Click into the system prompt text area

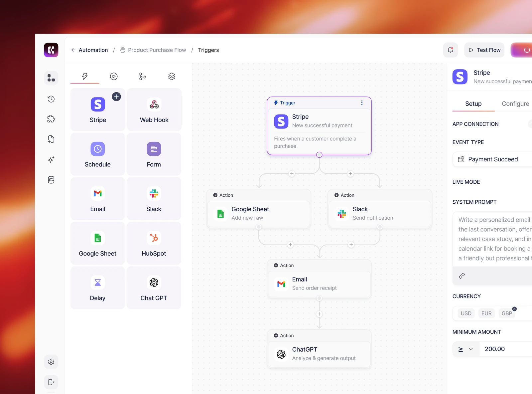[x=493, y=239]
